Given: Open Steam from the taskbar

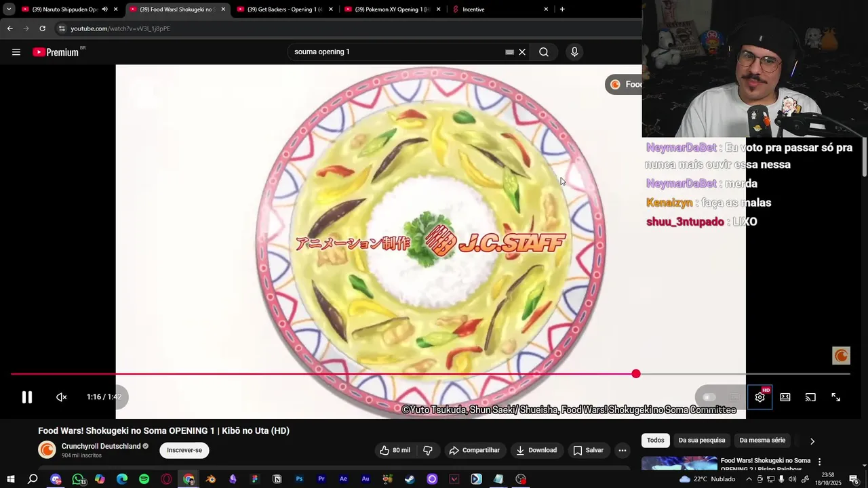Looking at the screenshot, I should pos(410,479).
